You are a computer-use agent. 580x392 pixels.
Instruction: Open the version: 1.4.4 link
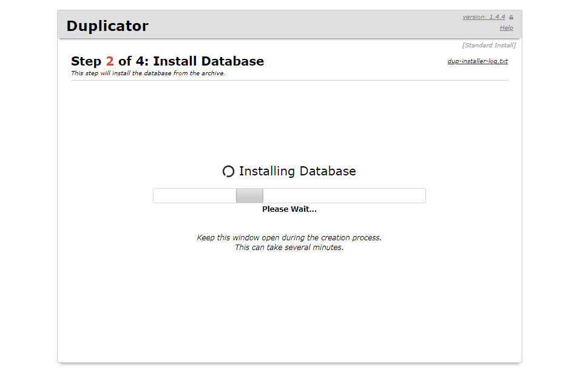pos(483,17)
